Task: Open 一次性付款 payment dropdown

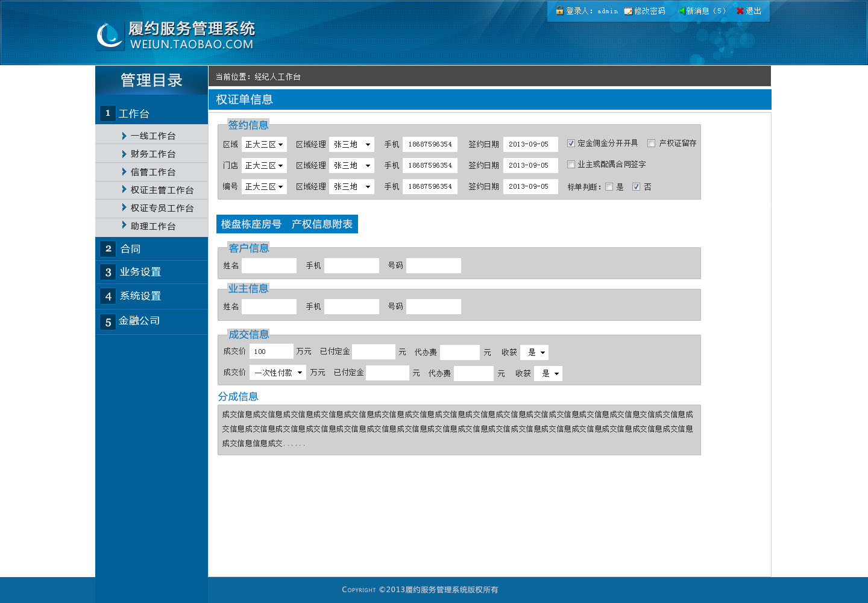Action: point(278,373)
